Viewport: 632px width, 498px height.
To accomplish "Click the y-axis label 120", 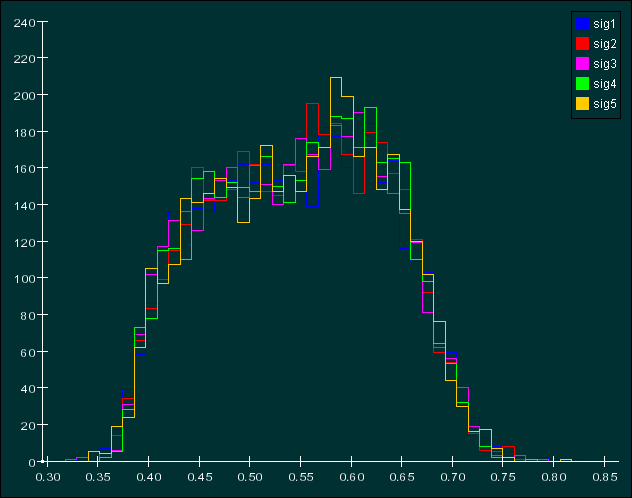I will (24, 243).
